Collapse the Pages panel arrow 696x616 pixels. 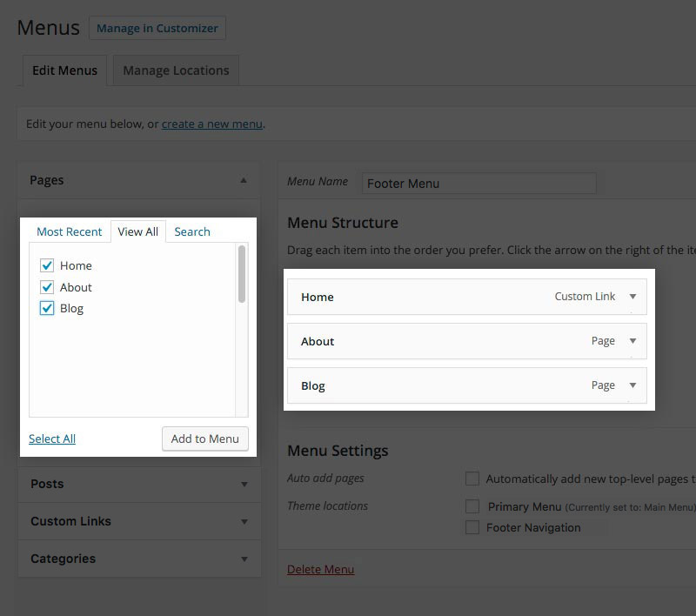point(244,180)
